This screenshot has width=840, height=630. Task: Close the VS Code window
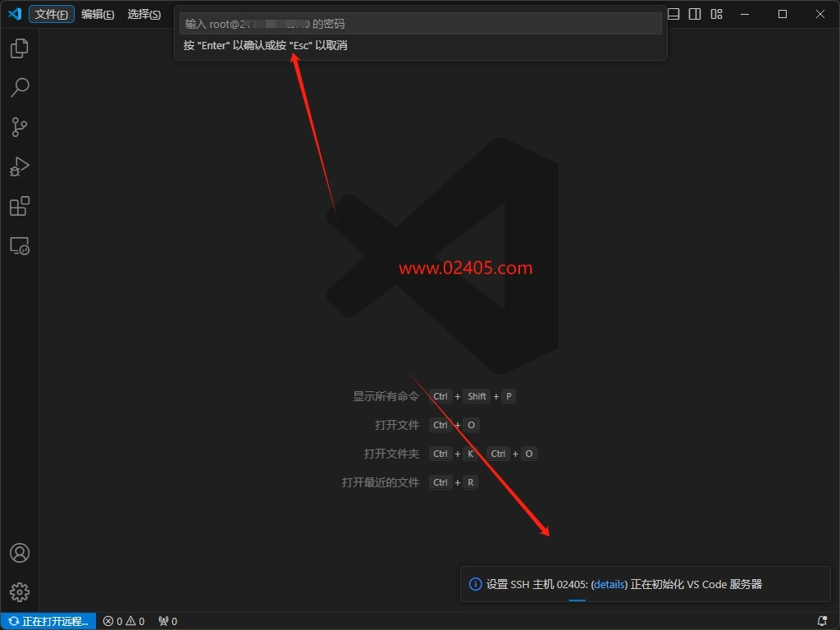(820, 14)
